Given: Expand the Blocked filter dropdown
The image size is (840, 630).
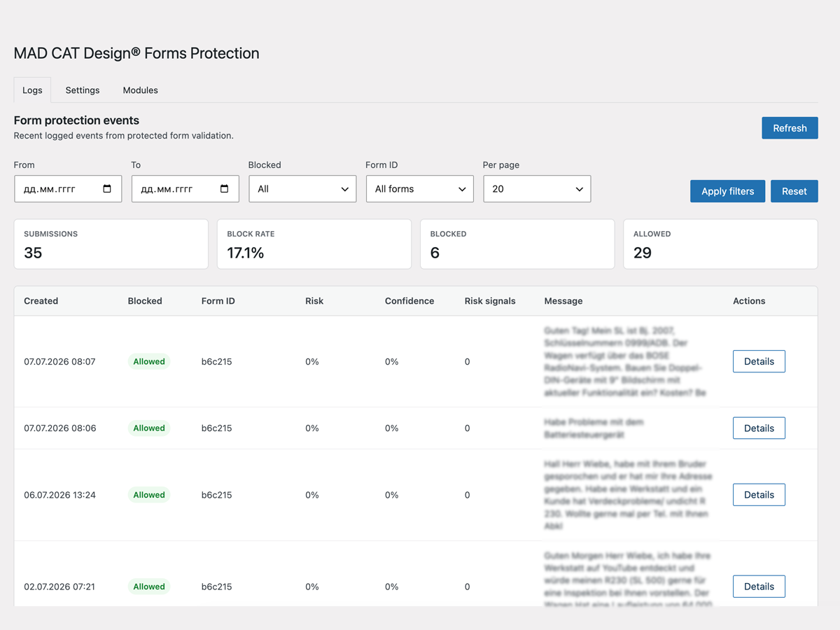Looking at the screenshot, I should (302, 189).
